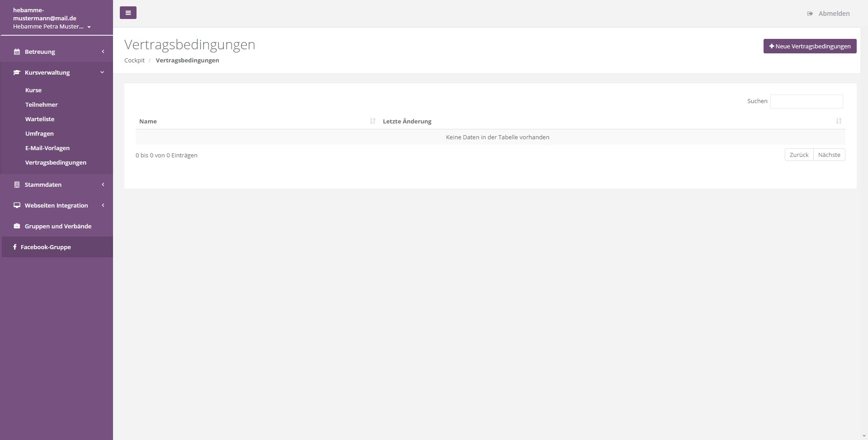
Task: Collapse the Kursverwaltung section chevron
Action: 102,72
